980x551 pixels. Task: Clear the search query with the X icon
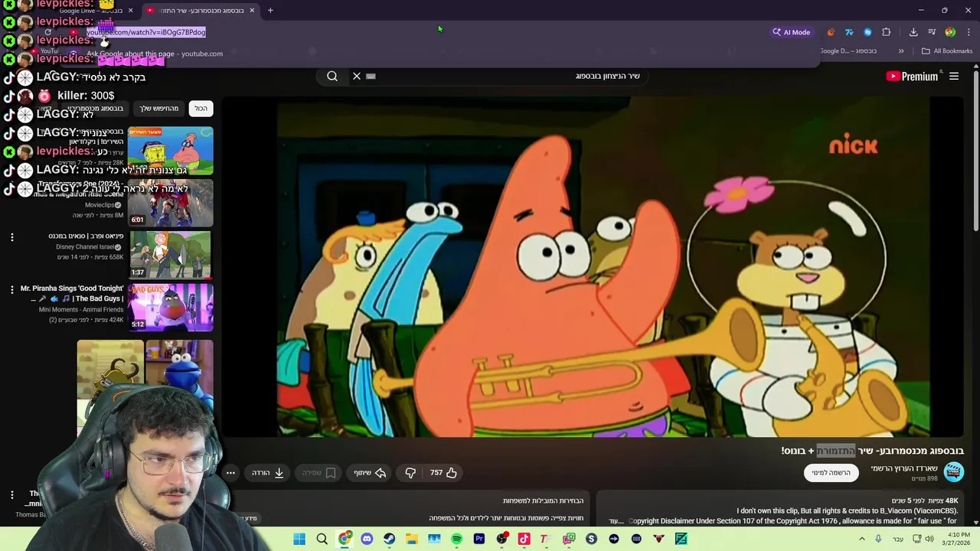pyautogui.click(x=357, y=76)
